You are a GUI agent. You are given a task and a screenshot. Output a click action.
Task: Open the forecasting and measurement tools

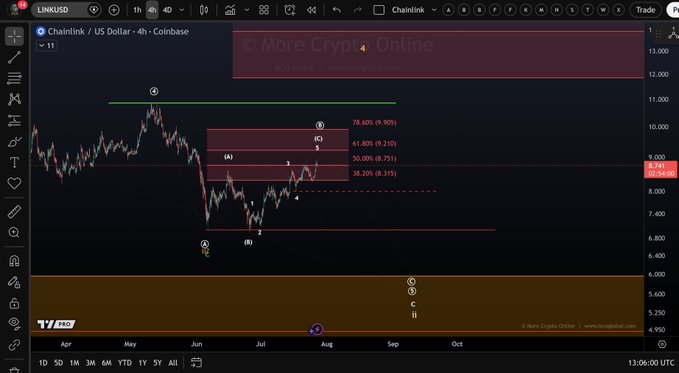pyautogui.click(x=14, y=120)
